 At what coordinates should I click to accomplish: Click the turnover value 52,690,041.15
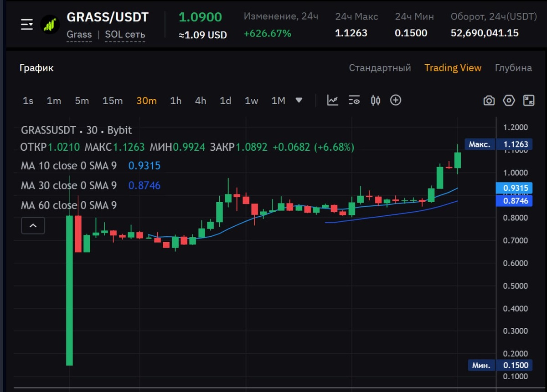coord(485,33)
